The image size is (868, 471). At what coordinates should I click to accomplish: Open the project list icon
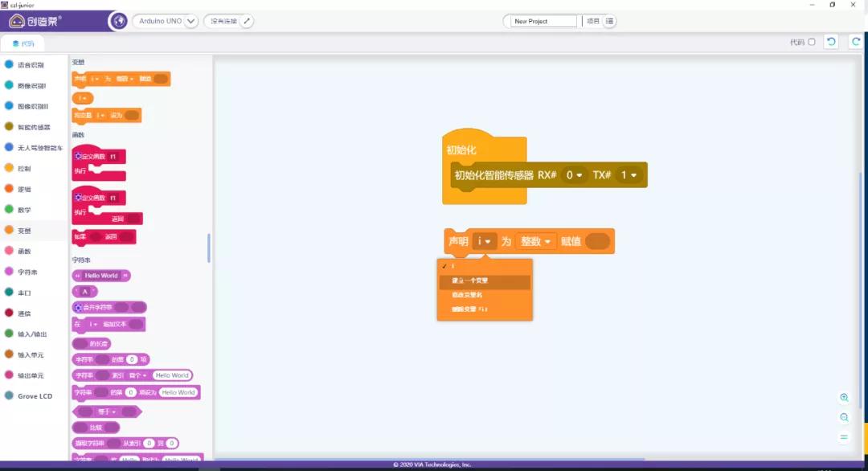[610, 21]
